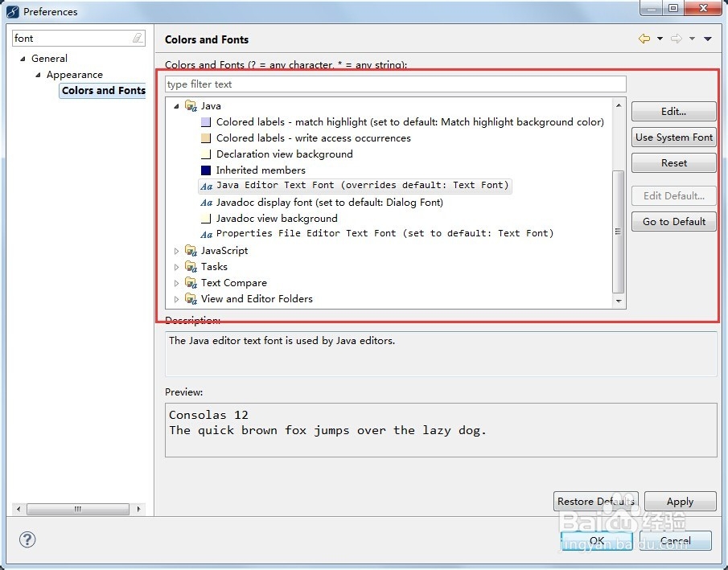The height and width of the screenshot is (570, 728).
Task: Click the Tasks folder icon
Action: point(191,266)
